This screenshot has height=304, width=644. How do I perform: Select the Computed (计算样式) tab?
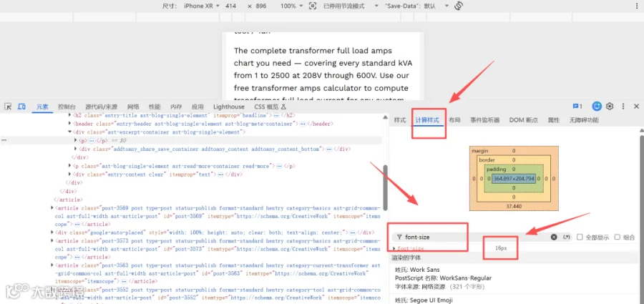pyautogui.click(x=427, y=120)
